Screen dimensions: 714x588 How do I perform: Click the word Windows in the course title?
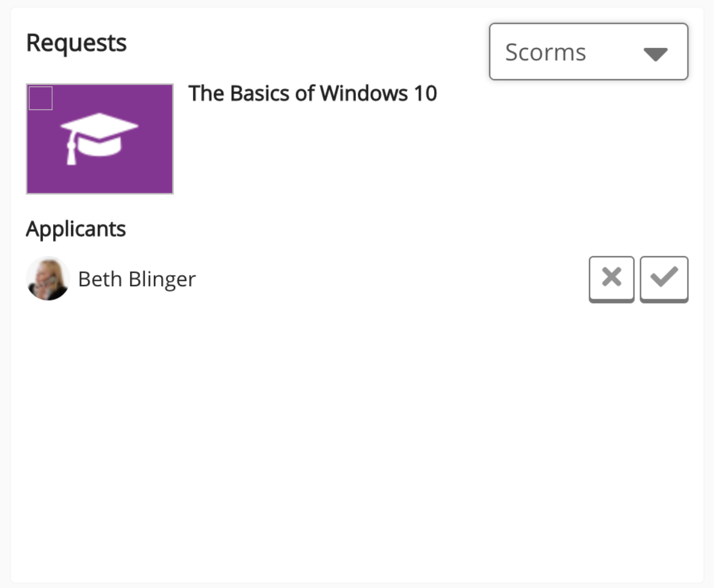click(363, 94)
